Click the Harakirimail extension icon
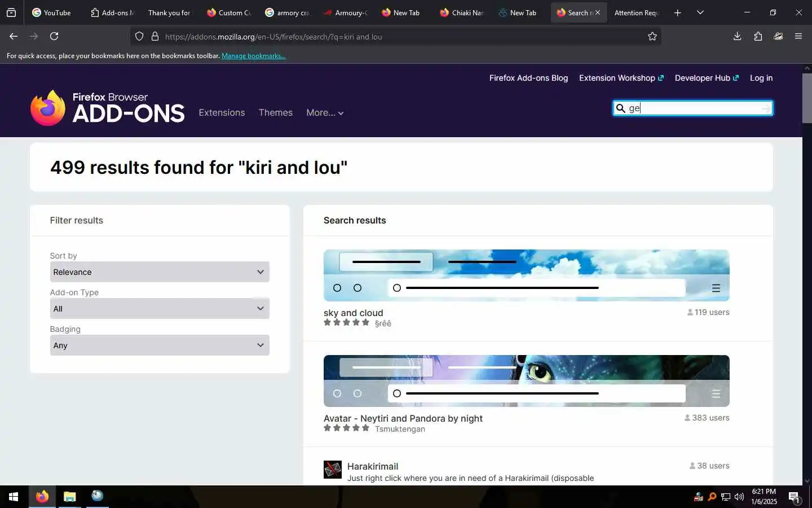 click(x=333, y=470)
